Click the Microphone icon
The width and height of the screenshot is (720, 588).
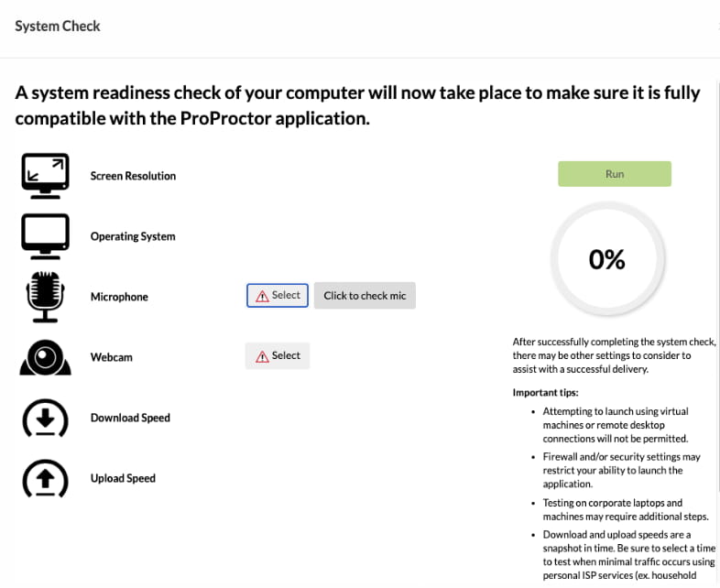(45, 296)
